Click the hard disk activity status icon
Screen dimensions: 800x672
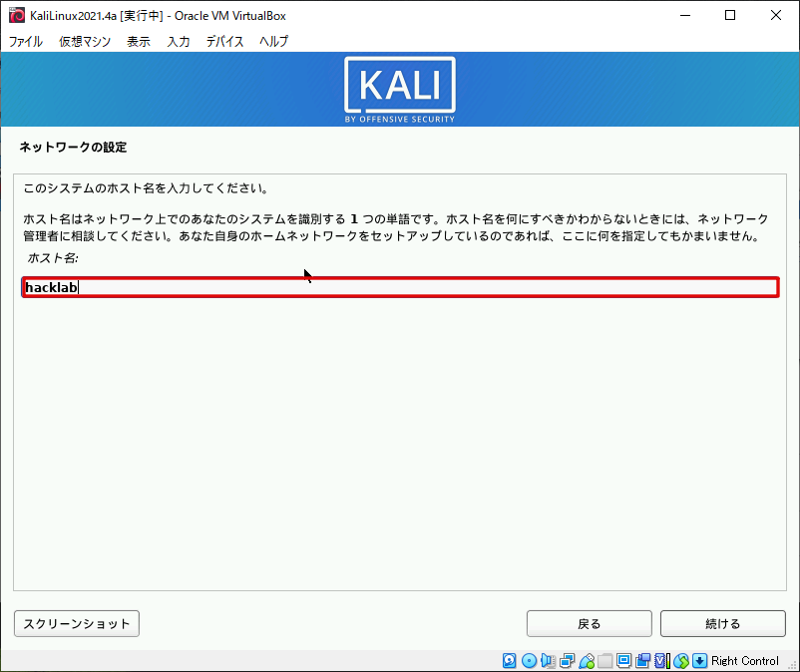pyautogui.click(x=509, y=661)
